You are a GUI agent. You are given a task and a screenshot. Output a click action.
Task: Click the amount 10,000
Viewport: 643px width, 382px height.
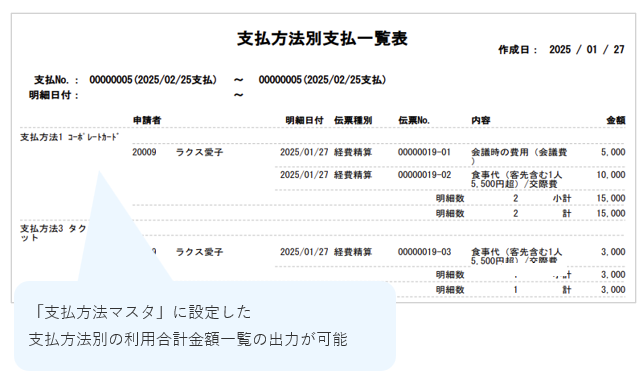[x=611, y=175]
